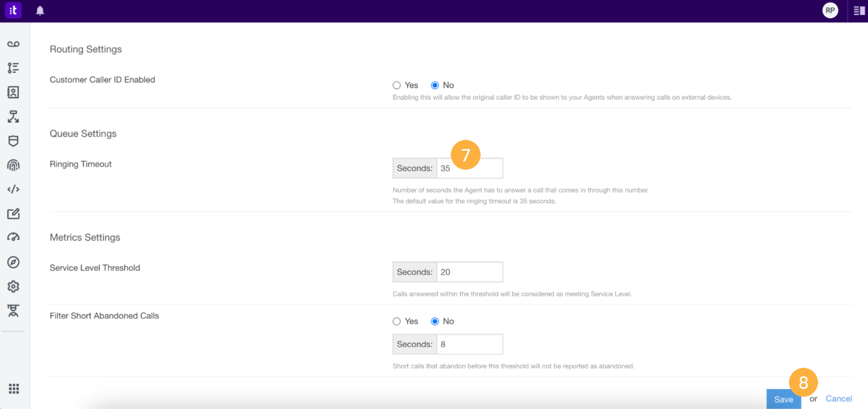Viewport: 868px width, 409px height.
Task: Open the RP user avatar menu
Action: coord(830,10)
